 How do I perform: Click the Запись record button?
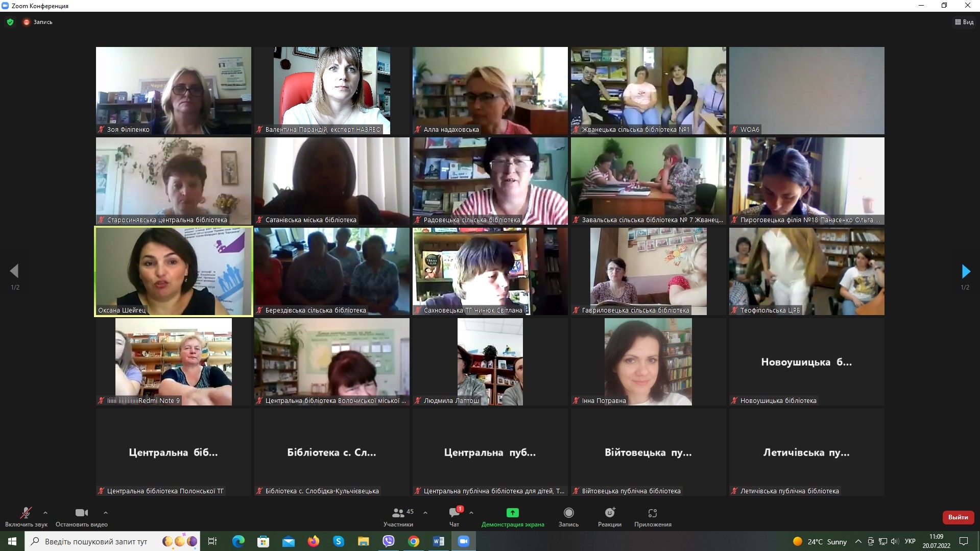(x=568, y=516)
